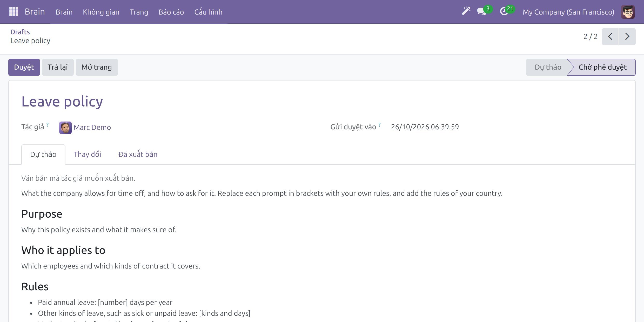Click the Purpose heading
This screenshot has width=644, height=322.
pos(42,214)
